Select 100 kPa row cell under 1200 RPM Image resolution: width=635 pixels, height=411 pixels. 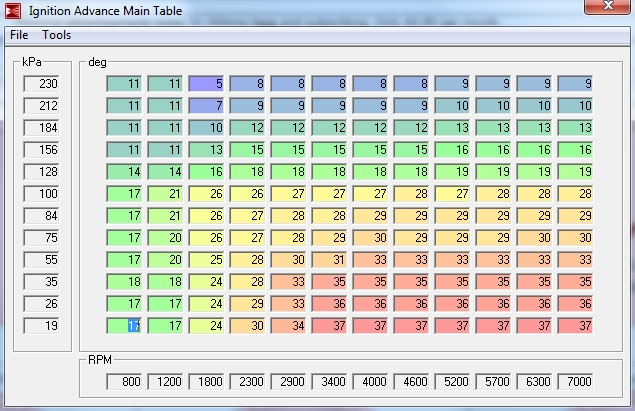165,194
